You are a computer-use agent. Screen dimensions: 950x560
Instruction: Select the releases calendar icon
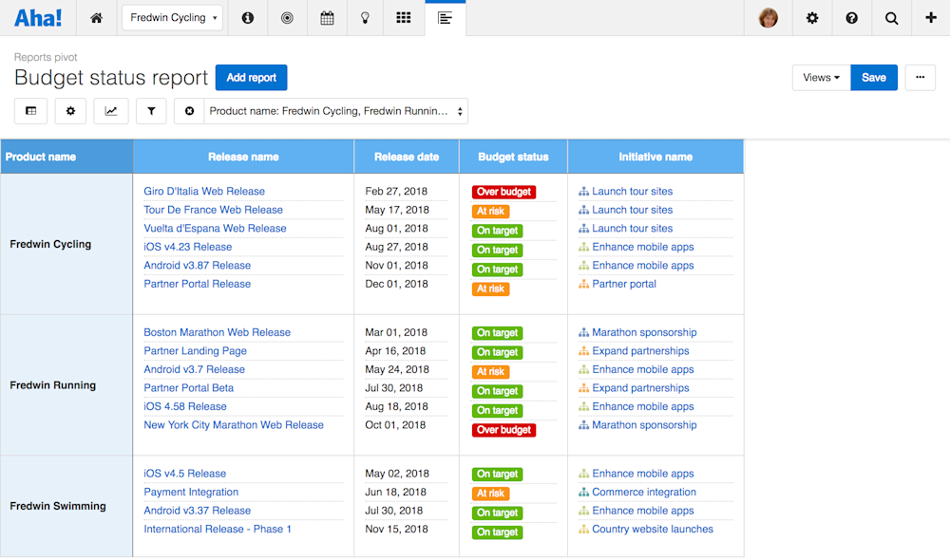327,17
